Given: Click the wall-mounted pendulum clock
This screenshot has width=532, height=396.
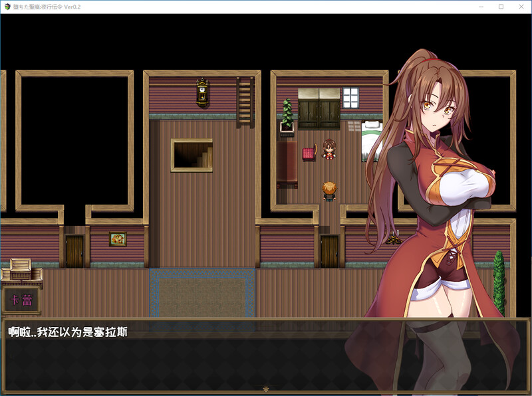Looking at the screenshot, I should (x=202, y=92).
